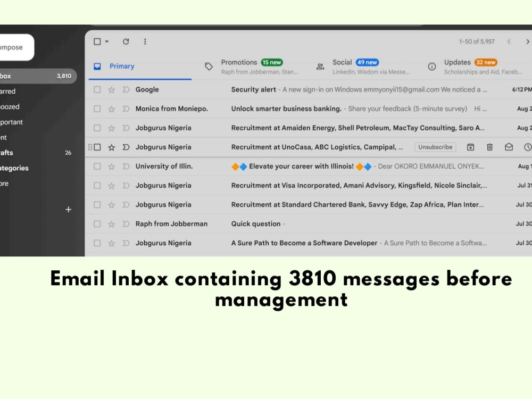Star the Visa Incorporated recruitment email
This screenshot has height=399, width=532.
click(111, 185)
